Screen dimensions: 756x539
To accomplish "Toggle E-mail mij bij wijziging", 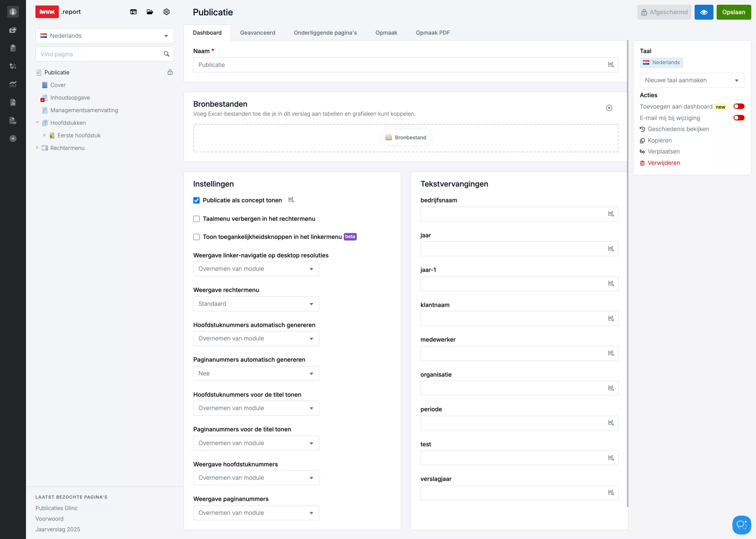I will click(739, 118).
